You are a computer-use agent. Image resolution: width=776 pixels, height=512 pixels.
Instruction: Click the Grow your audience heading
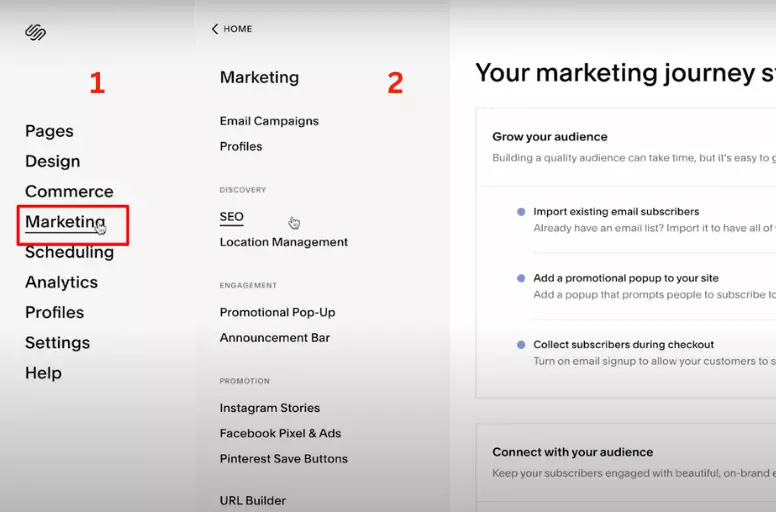[550, 137]
